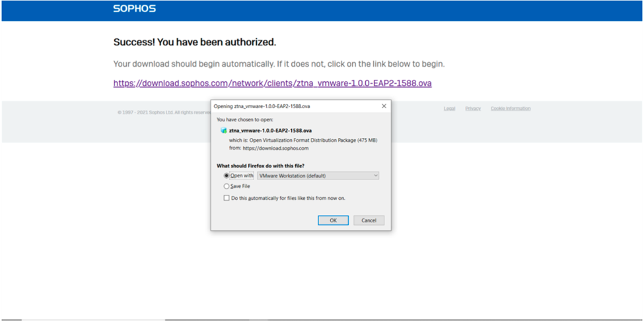Click the OVA file icon in dialog
Screen dimensions: 644x322
(223, 131)
